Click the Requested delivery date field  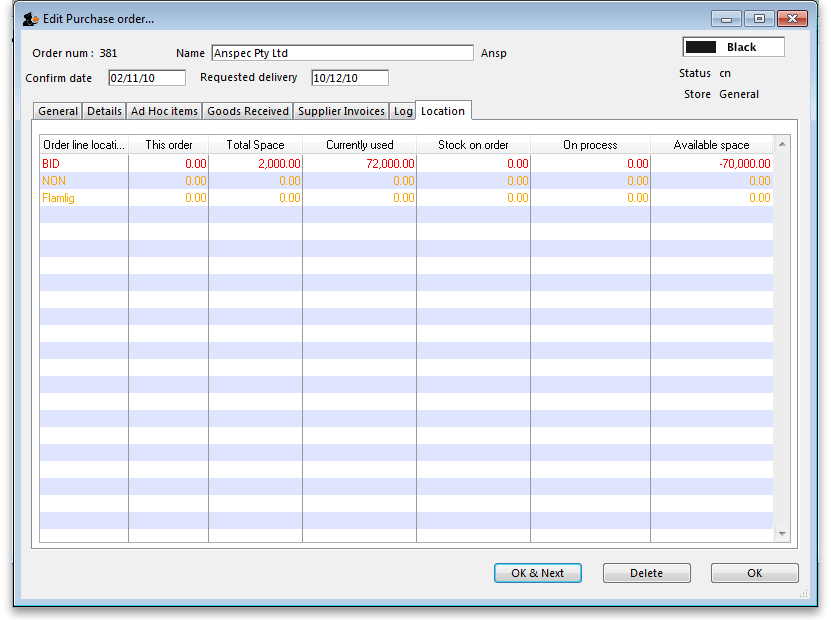[x=349, y=78]
